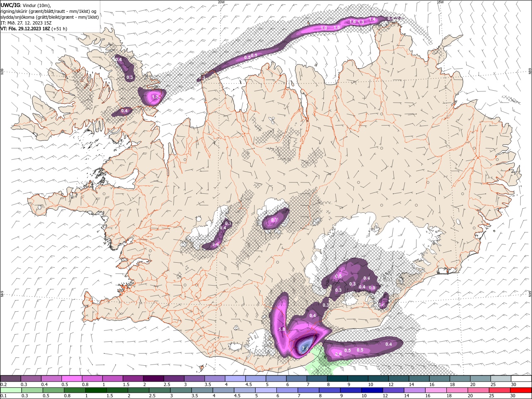Click the 7.5 precipitation maximum label
532x399 pixels.
[x=305, y=348]
